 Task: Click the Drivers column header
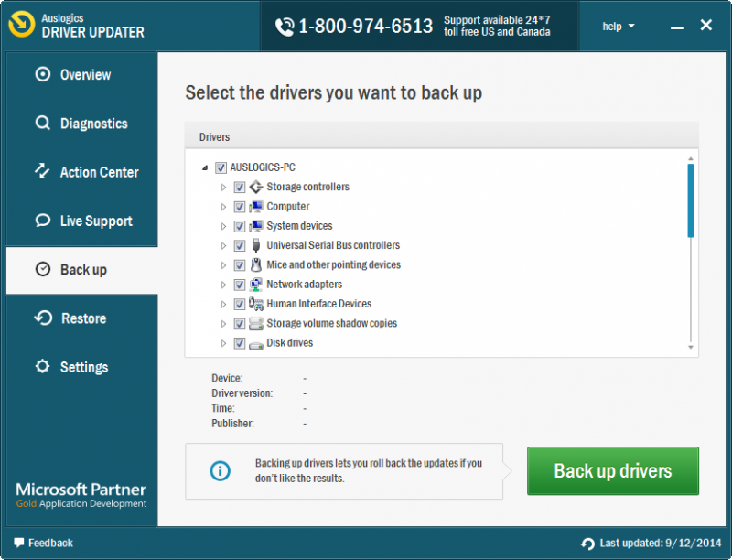(441, 136)
